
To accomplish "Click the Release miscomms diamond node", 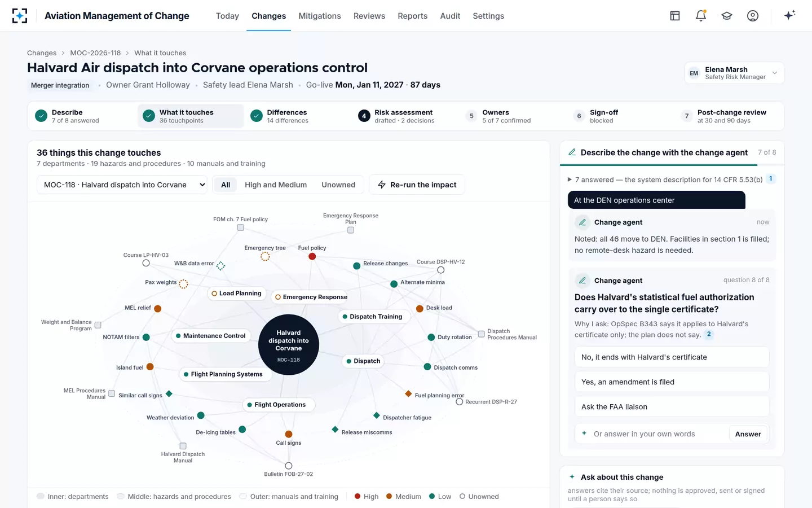I will [x=335, y=430].
